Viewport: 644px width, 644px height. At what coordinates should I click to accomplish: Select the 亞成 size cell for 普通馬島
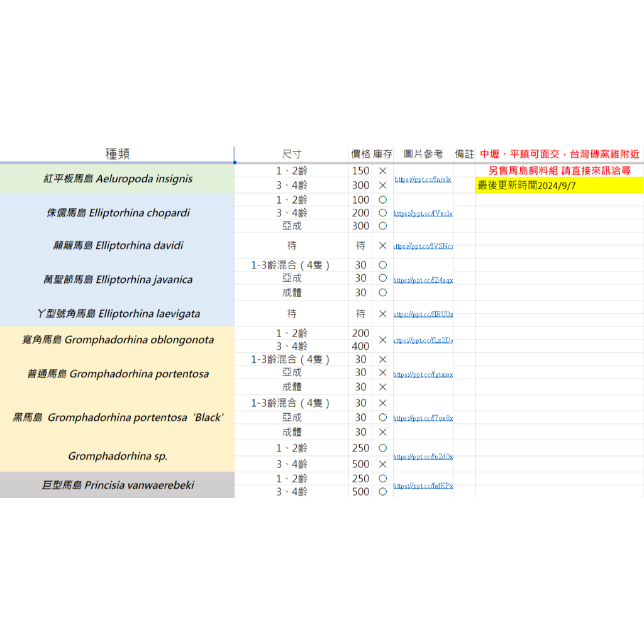292,372
